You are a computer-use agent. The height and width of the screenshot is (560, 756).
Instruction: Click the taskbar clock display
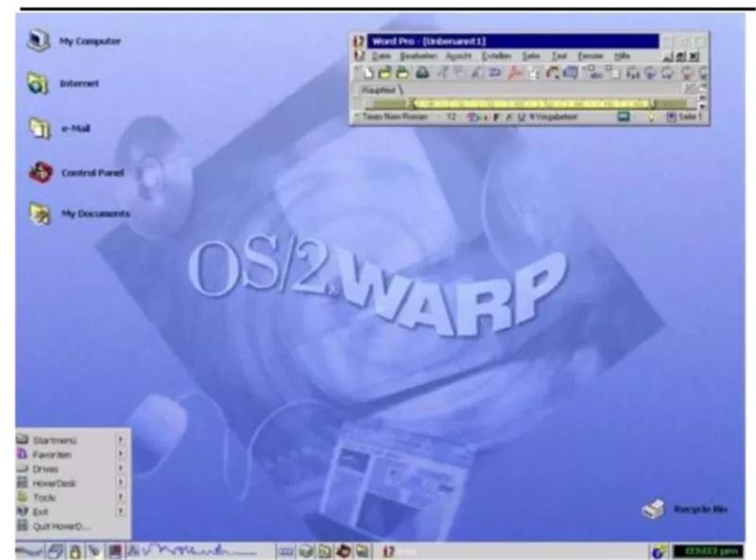coord(708,552)
